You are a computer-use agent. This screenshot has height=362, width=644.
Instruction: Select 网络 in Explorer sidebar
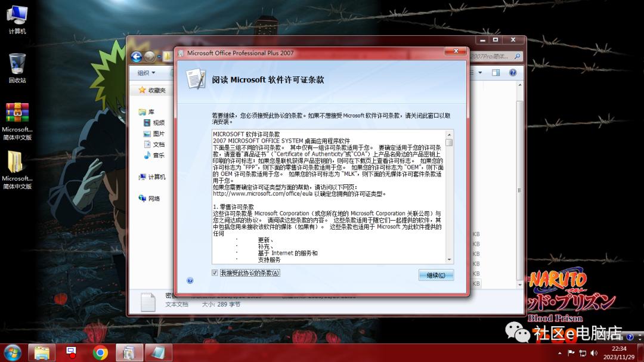tap(150, 199)
